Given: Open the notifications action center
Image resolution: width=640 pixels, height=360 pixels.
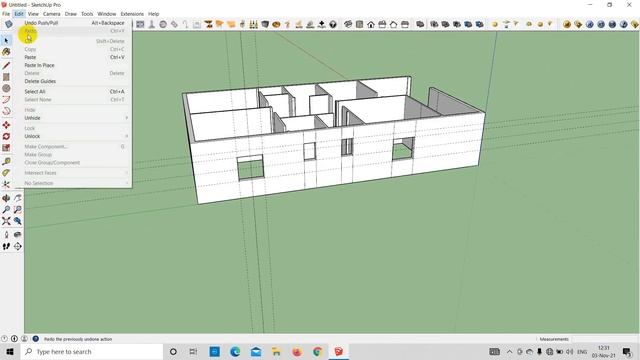Looking at the screenshot, I should coord(627,351).
